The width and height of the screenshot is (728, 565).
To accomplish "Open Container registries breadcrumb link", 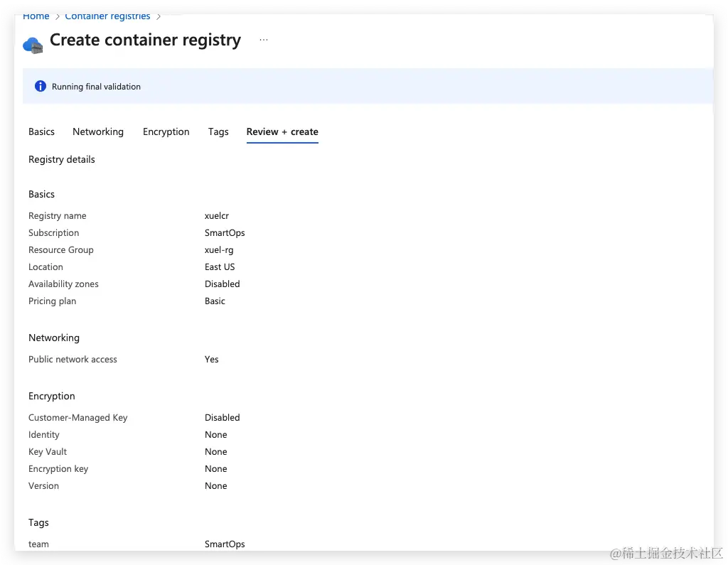I will tap(108, 16).
